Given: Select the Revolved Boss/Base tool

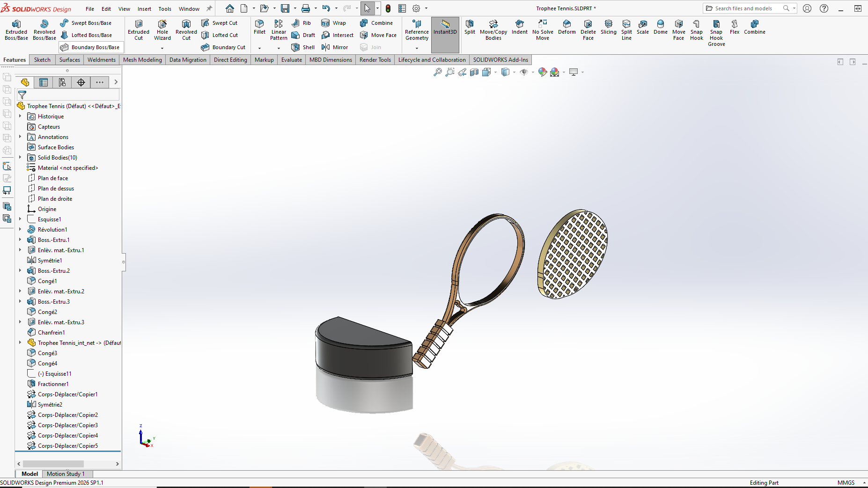Looking at the screenshot, I should click(x=44, y=30).
